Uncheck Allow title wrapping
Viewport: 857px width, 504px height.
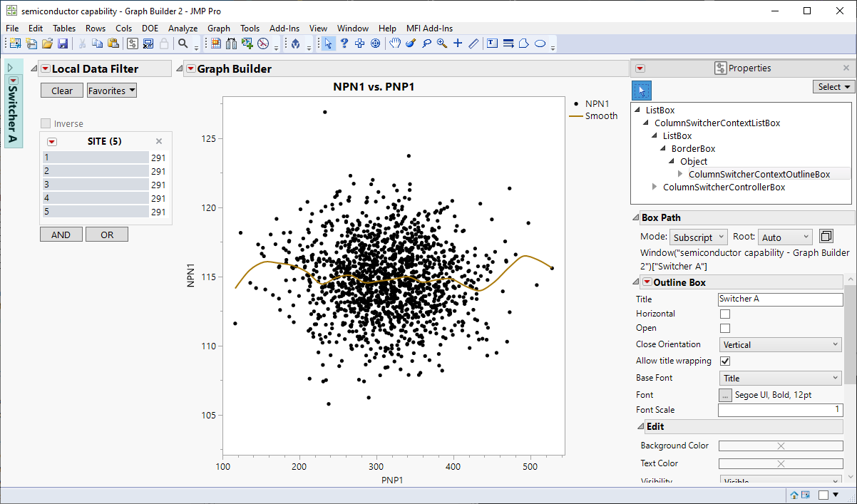[725, 361]
